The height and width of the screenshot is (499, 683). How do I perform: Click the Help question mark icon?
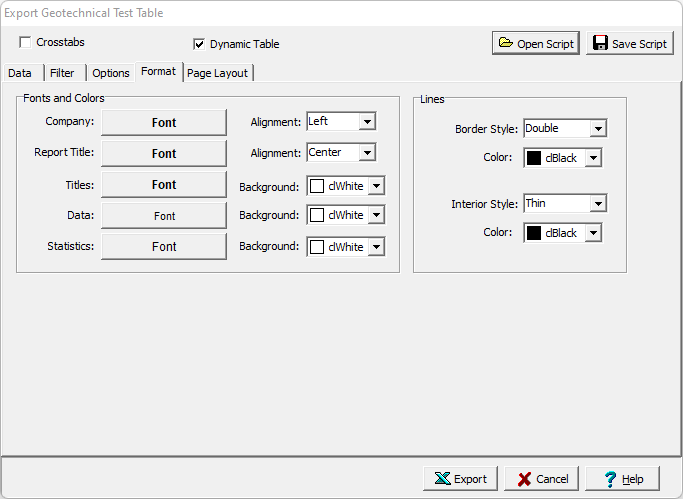tap(608, 479)
